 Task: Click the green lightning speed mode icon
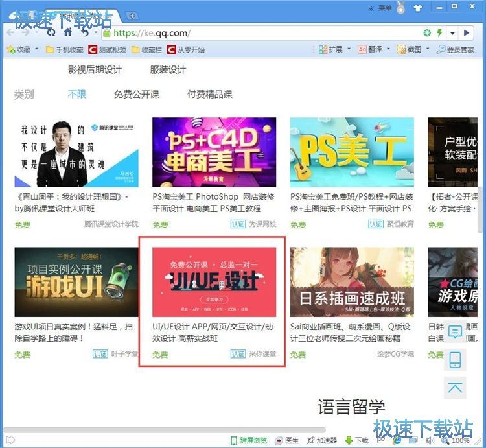point(439,33)
